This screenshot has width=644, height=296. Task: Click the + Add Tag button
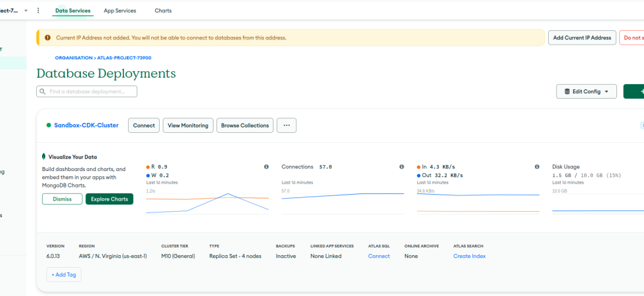tap(64, 275)
